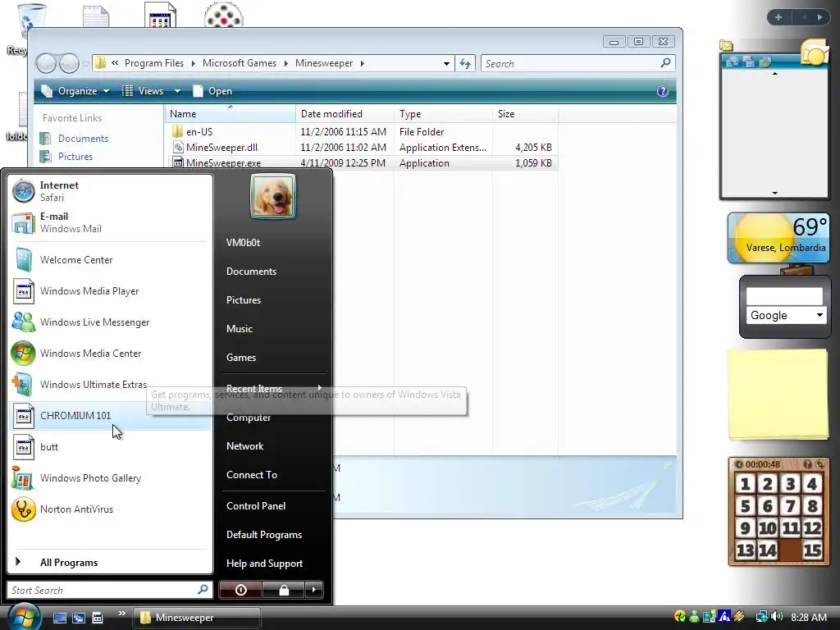
Task: Click the Switch between windows quick launch icon
Action: [x=79, y=618]
